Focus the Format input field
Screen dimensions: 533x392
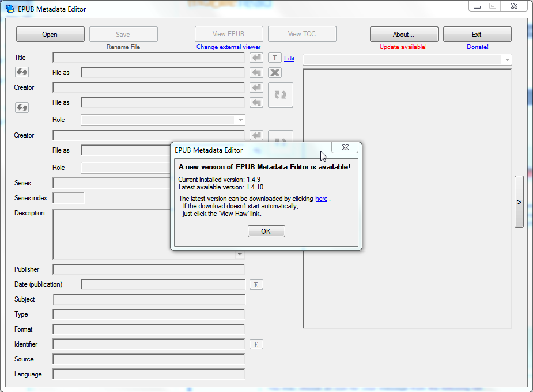149,329
